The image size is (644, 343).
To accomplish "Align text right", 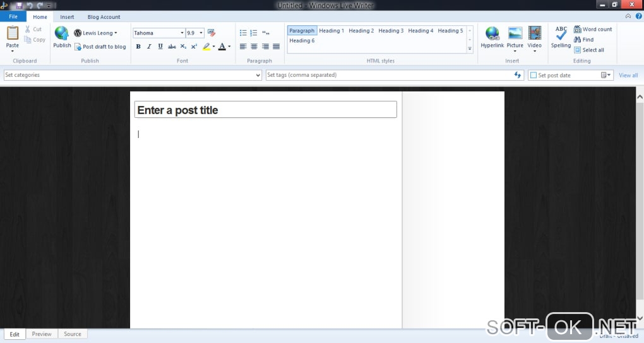I will pos(265,47).
